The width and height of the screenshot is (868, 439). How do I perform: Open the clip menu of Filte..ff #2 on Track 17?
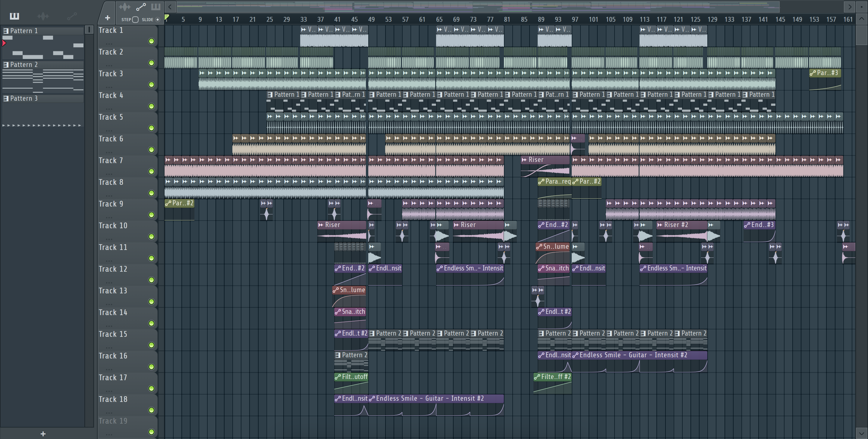coord(537,377)
